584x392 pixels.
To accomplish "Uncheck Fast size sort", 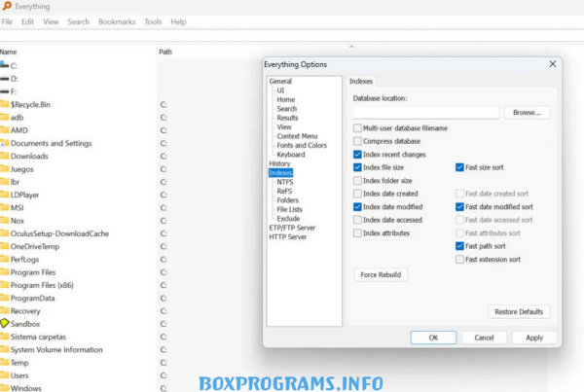I will click(459, 167).
